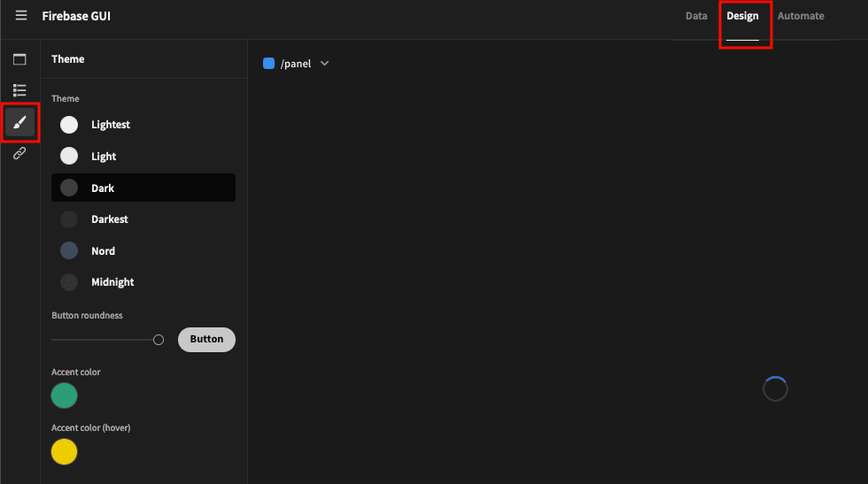
Task: Switch to the Design tab
Action: pyautogui.click(x=742, y=16)
